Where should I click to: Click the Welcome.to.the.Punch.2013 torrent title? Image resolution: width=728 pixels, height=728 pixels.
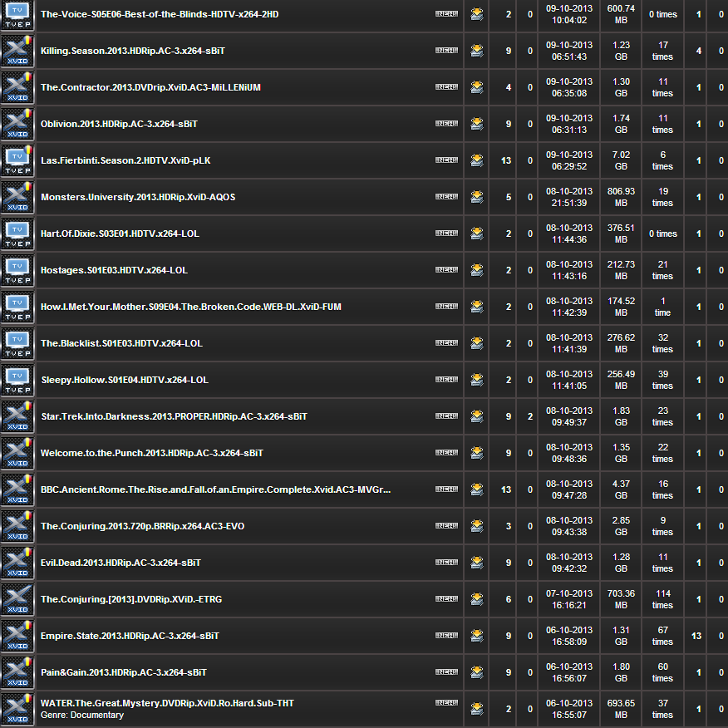152,453
